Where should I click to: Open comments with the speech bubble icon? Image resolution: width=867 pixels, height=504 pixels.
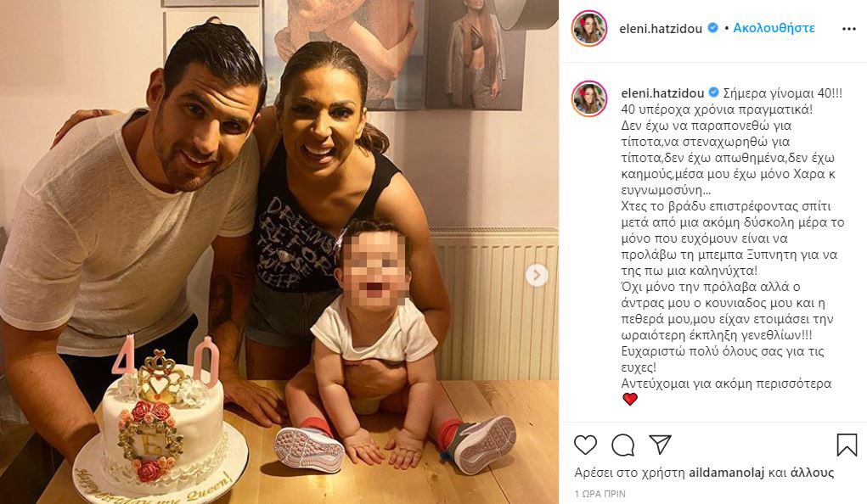(x=622, y=445)
